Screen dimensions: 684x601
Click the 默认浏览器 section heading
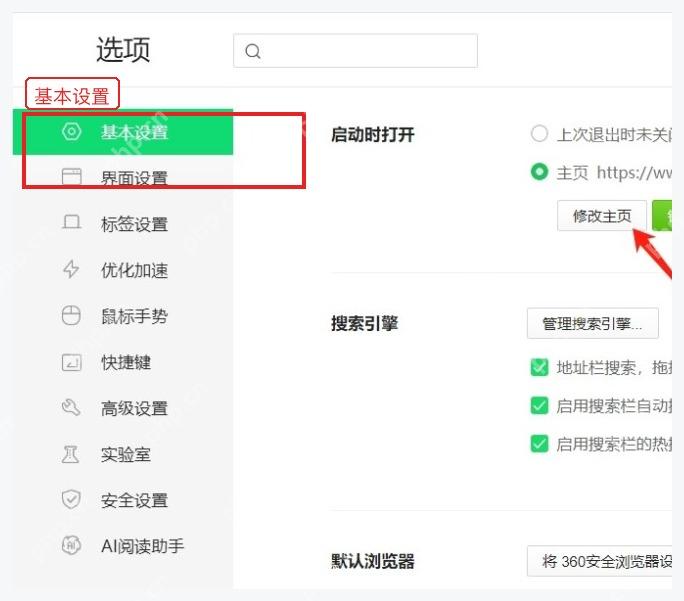373,561
